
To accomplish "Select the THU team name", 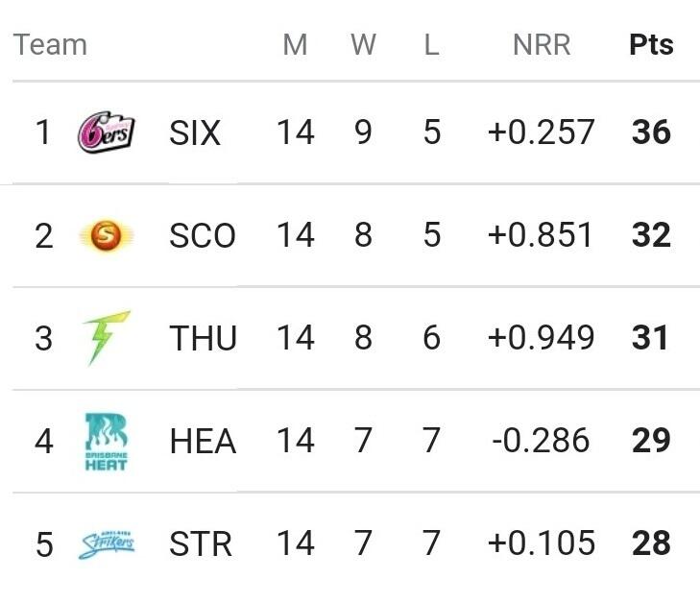I will click(203, 338).
